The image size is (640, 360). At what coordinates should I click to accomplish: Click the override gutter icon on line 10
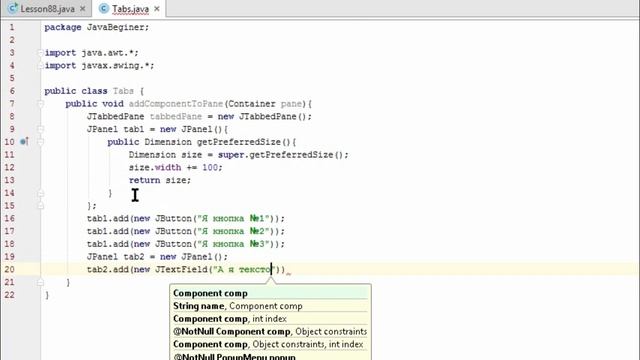pyautogui.click(x=24, y=142)
